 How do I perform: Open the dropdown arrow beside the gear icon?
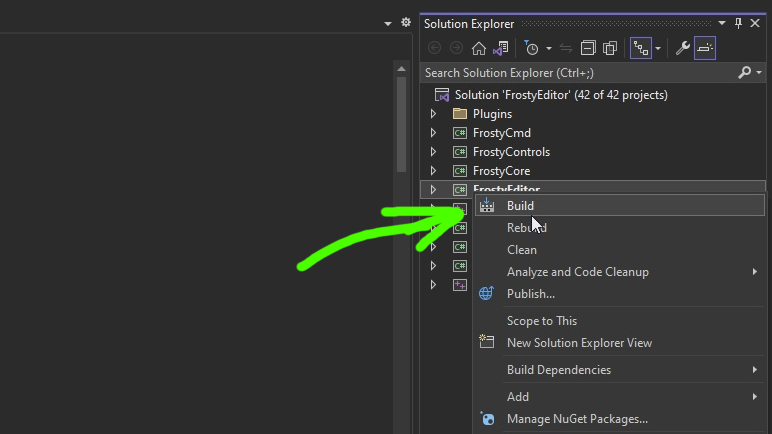pos(387,23)
